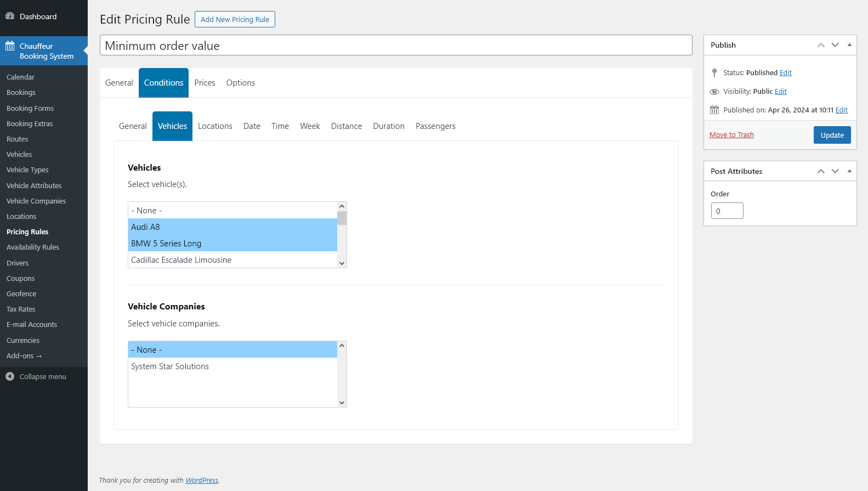Click the Collapse menu arrow icon
Viewport: 868px width, 491px height.
[x=10, y=376]
